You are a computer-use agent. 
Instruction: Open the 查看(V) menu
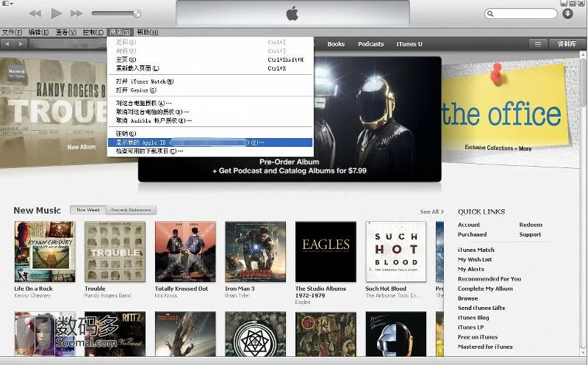click(x=66, y=32)
